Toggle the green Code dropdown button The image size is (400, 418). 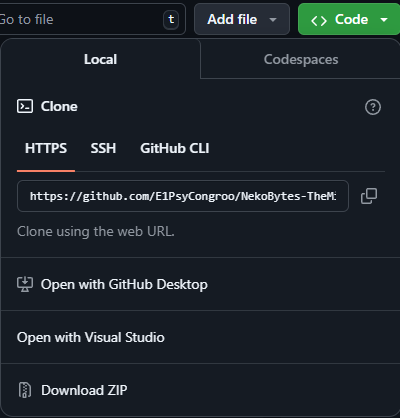349,19
